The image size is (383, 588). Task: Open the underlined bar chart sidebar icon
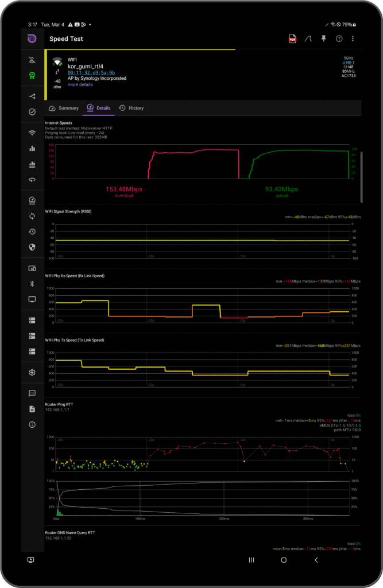click(x=32, y=164)
